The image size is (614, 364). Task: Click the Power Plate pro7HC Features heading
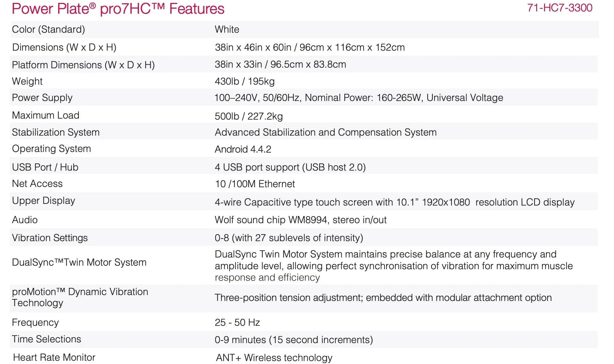coord(118,9)
